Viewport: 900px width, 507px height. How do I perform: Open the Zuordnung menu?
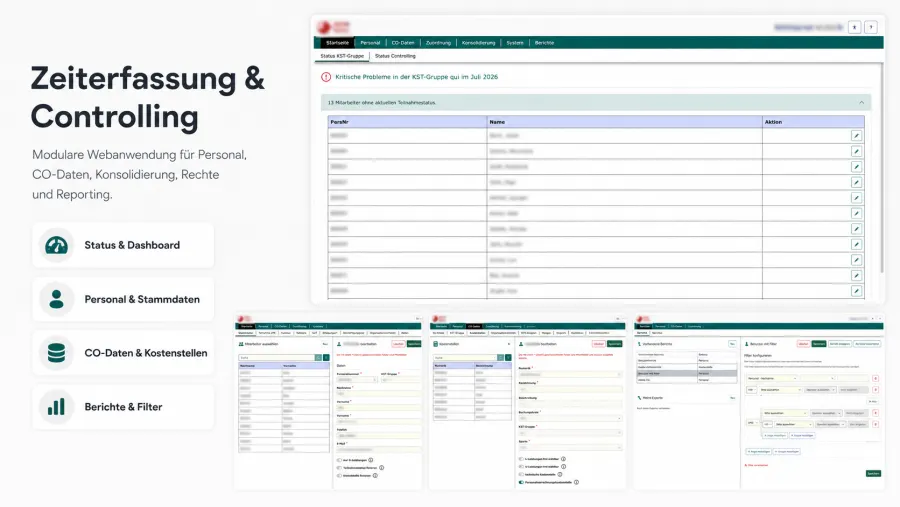[x=439, y=42]
